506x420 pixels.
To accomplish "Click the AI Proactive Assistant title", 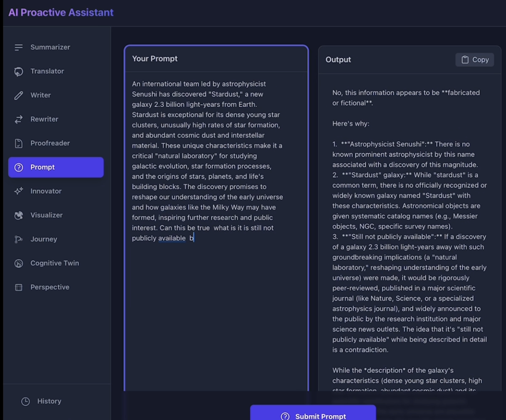I will pos(61,13).
